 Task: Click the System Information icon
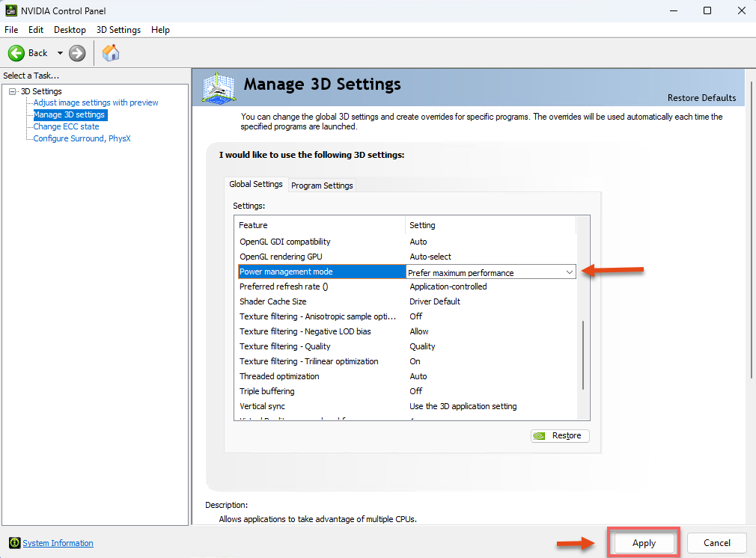tap(14, 543)
